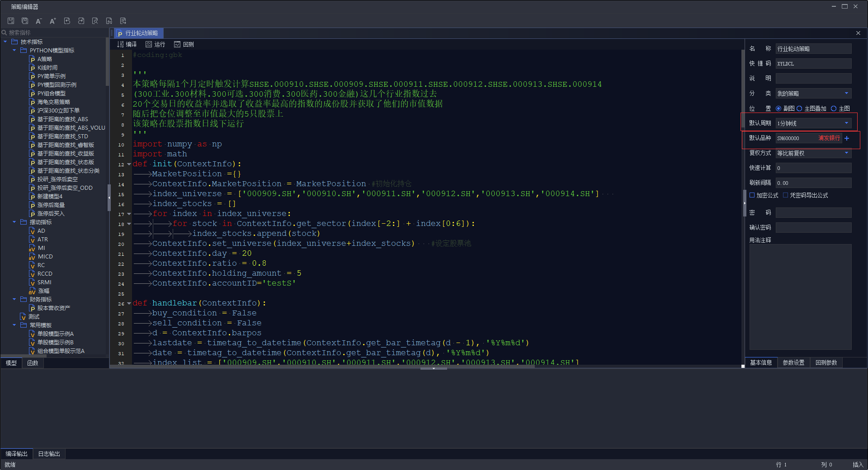
Task: Enable the 加密公式 checkbox
Action: pyautogui.click(x=752, y=195)
